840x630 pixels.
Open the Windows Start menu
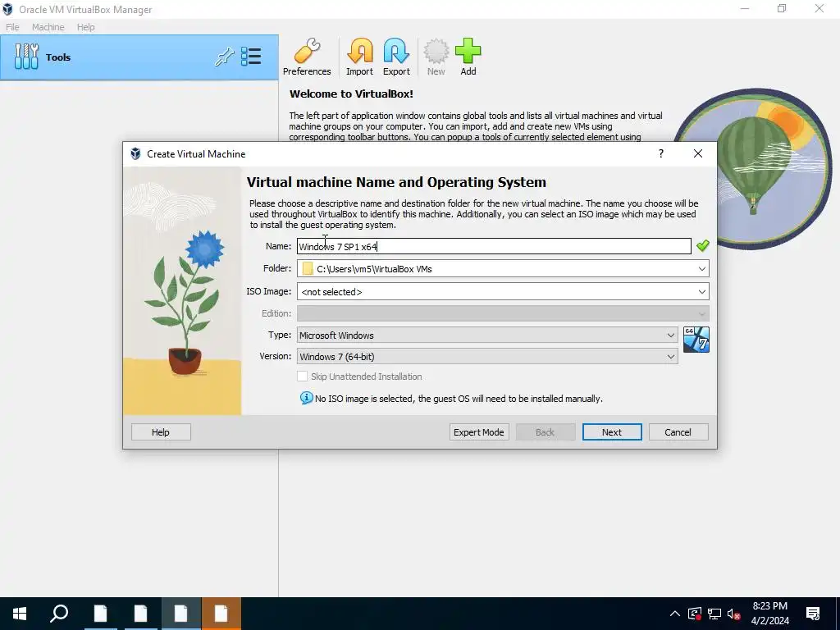[20, 614]
